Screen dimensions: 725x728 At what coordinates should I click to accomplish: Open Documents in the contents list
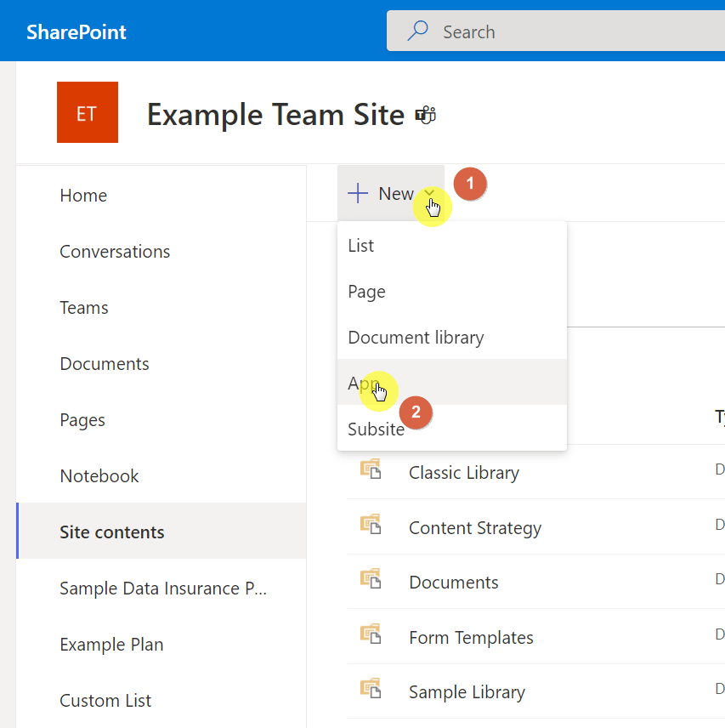[454, 583]
